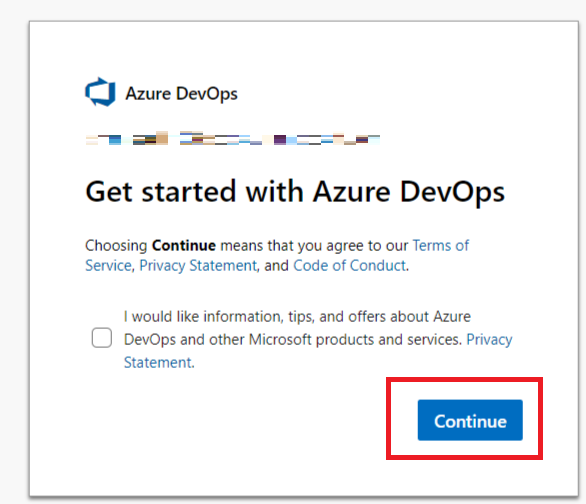586x504 pixels.
Task: Click the Statement. link under the checkbox text
Action: coord(159,362)
